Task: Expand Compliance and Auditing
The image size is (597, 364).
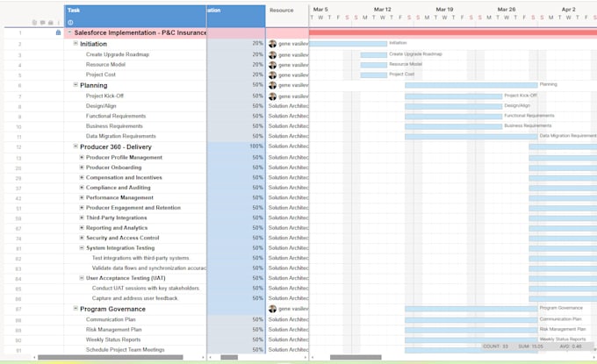Action: tap(82, 188)
